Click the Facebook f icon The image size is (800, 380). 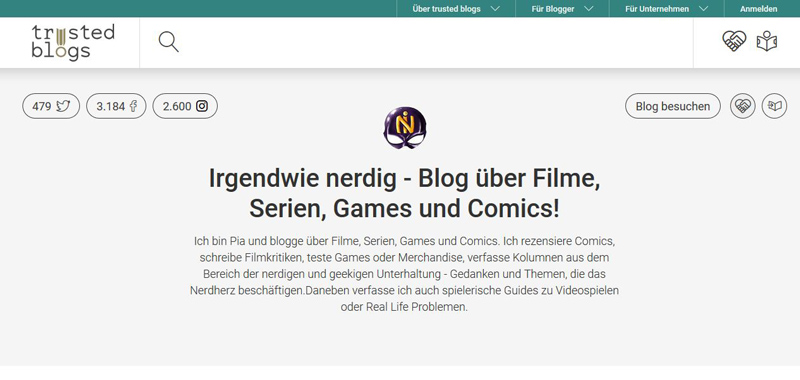point(133,106)
